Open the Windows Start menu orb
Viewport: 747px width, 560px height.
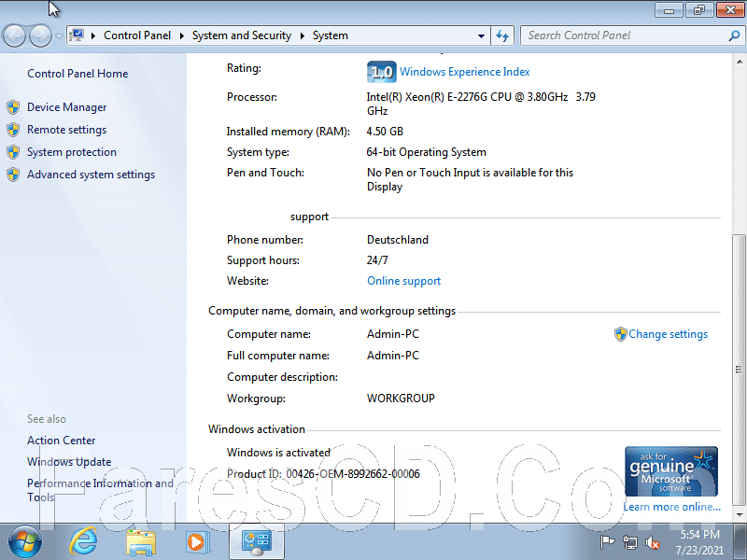[24, 542]
